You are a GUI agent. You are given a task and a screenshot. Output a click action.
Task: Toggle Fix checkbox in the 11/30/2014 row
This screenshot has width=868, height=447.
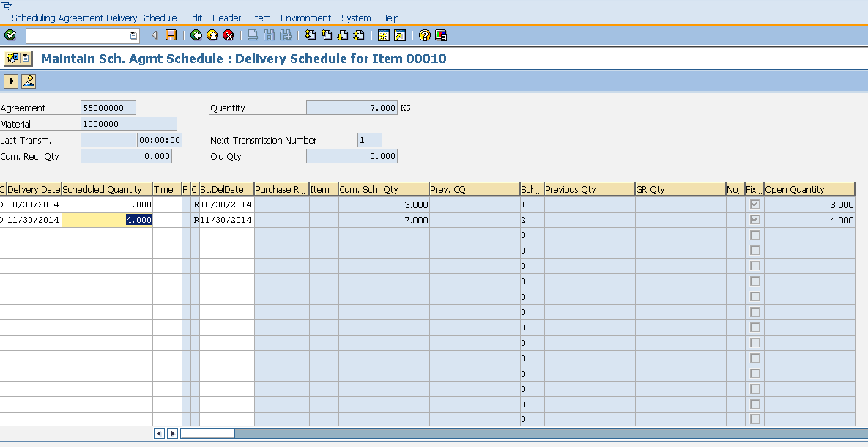(754, 220)
